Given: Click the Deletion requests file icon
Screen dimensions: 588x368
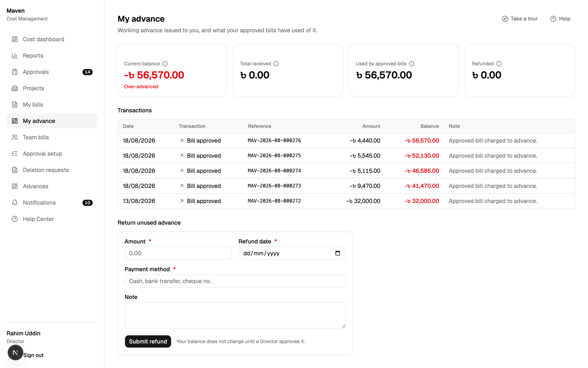Looking at the screenshot, I should click(x=15, y=170).
